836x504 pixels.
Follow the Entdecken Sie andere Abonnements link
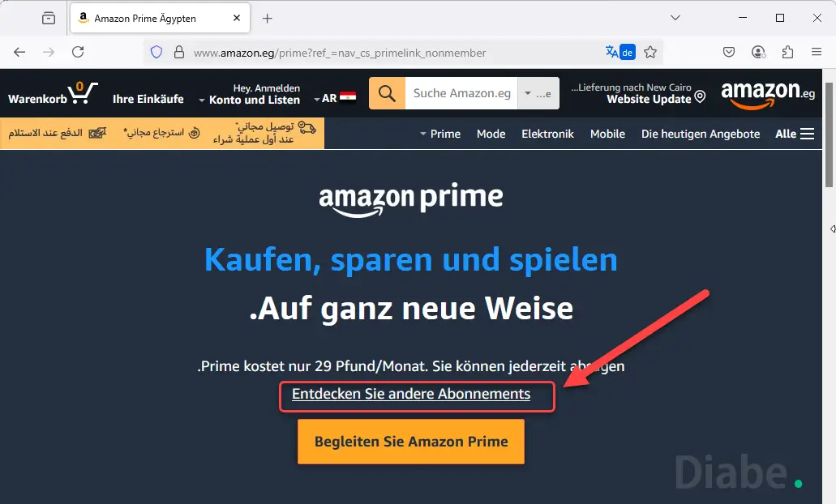(x=411, y=394)
